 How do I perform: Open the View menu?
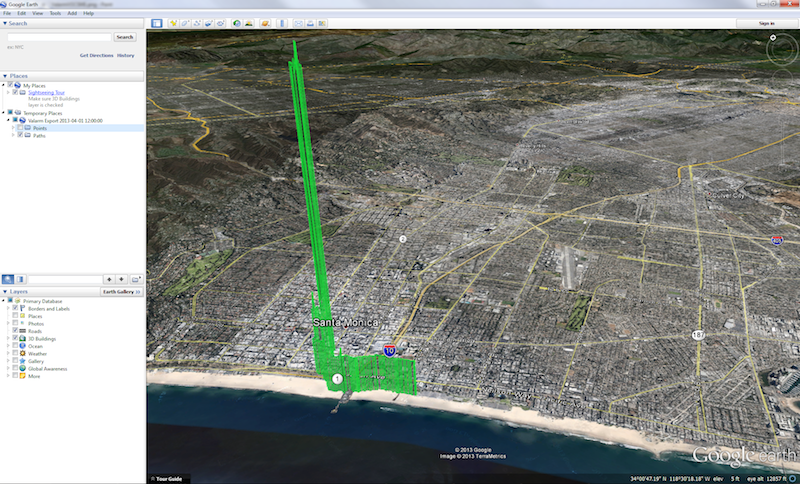tap(37, 13)
